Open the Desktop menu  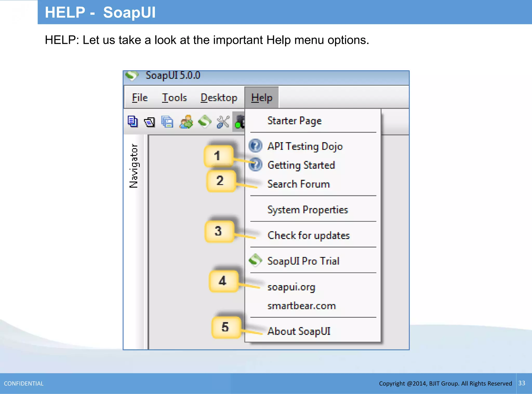pos(219,98)
